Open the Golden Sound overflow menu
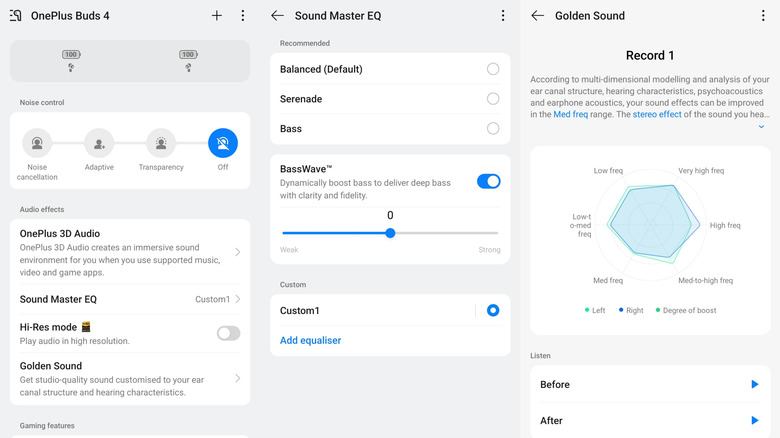 point(763,15)
